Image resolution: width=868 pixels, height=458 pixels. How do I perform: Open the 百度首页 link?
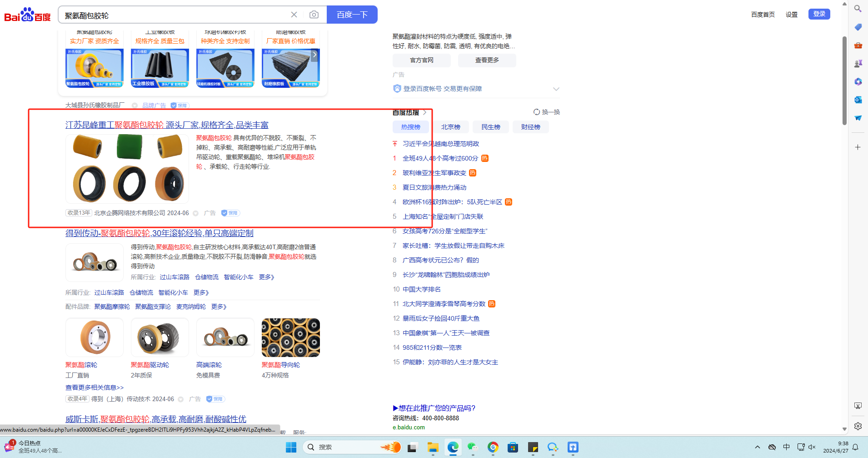763,15
